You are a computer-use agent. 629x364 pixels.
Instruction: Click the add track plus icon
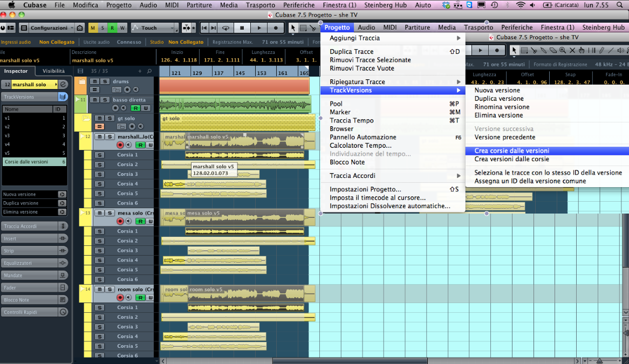coord(140,71)
